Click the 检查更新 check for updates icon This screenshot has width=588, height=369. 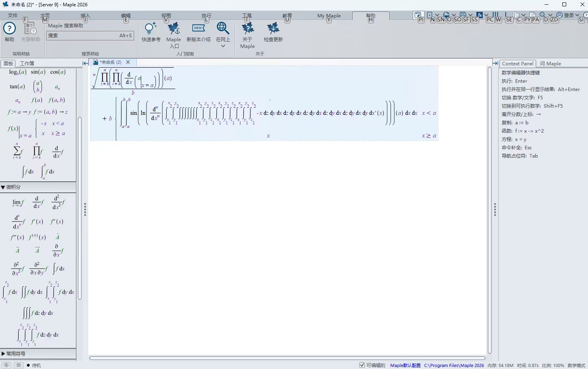click(273, 29)
